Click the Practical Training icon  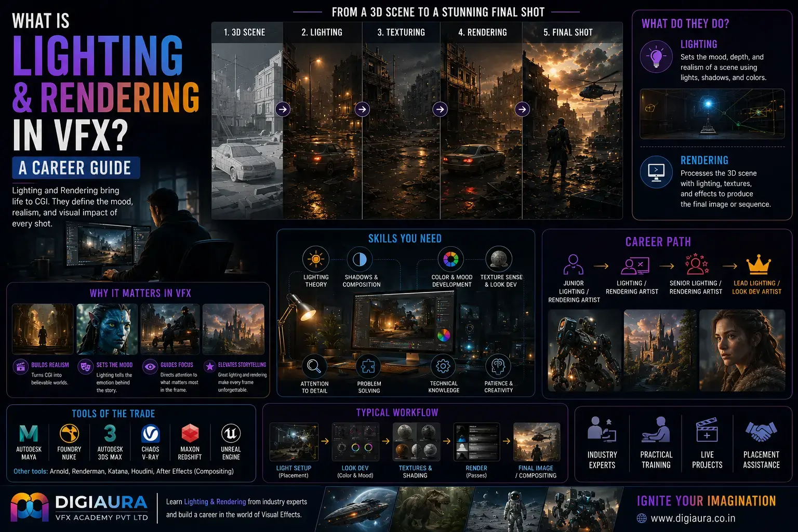click(x=656, y=430)
